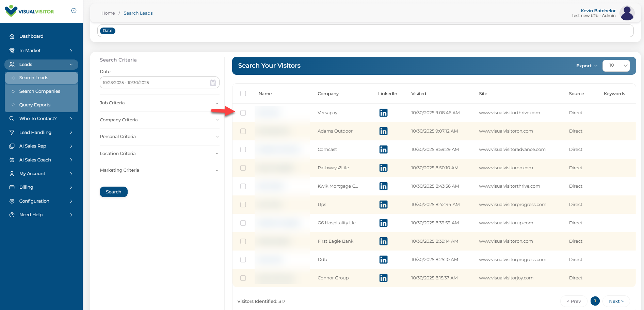Go to Next page of results
Viewport: 644px width, 310px height.
click(616, 301)
